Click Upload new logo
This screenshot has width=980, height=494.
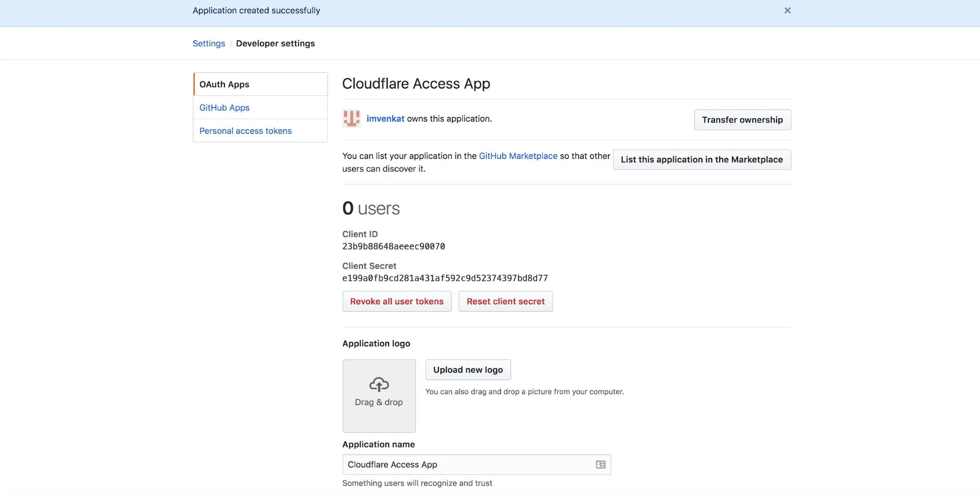pos(468,369)
